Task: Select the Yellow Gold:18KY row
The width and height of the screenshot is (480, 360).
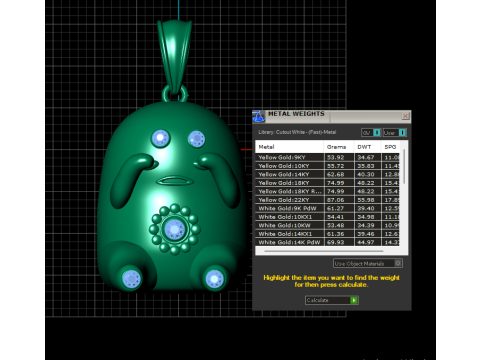Action: (x=327, y=183)
